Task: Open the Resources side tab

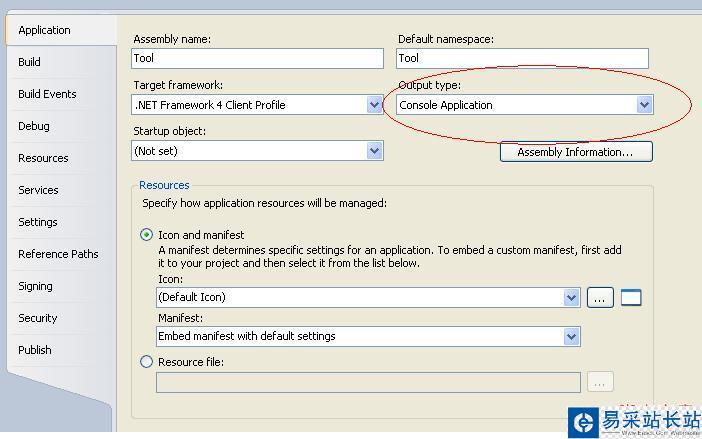Action: point(43,158)
